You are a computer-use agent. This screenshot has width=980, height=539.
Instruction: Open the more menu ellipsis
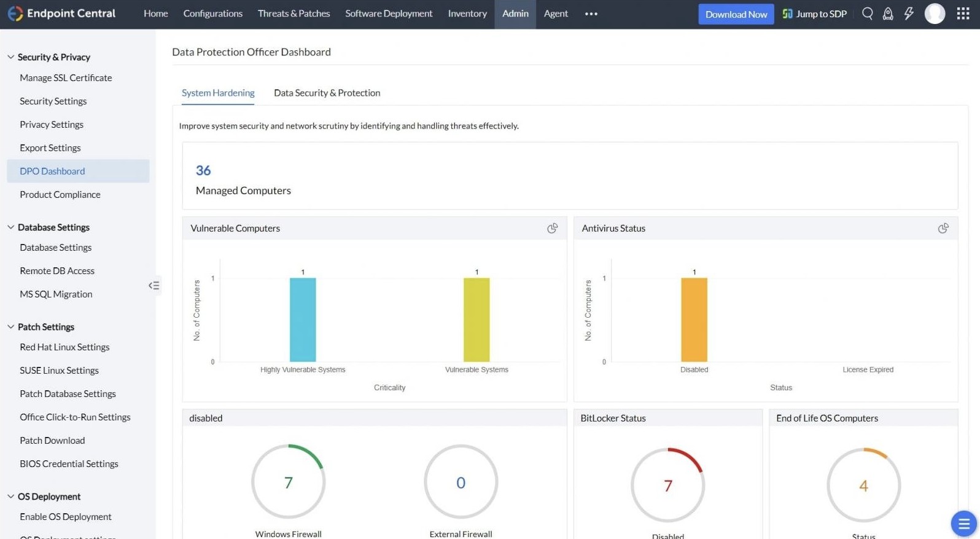[x=591, y=14]
